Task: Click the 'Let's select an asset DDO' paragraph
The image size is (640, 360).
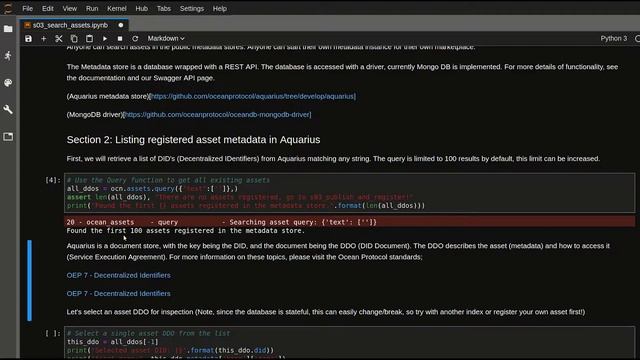Action: click(x=326, y=312)
